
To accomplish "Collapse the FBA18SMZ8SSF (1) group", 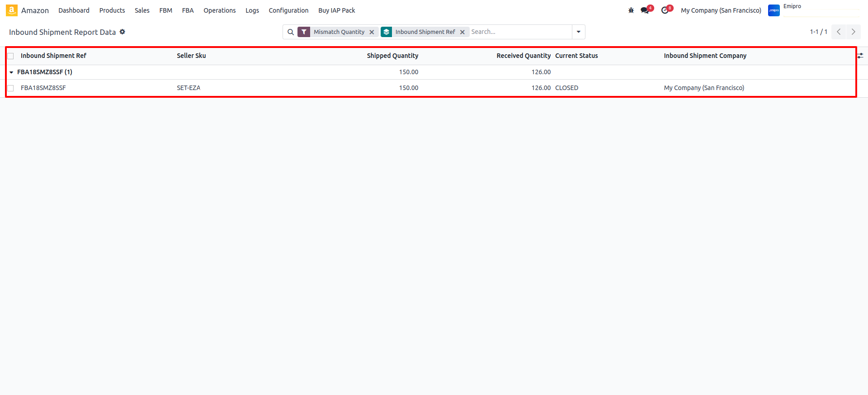I will click(x=12, y=72).
